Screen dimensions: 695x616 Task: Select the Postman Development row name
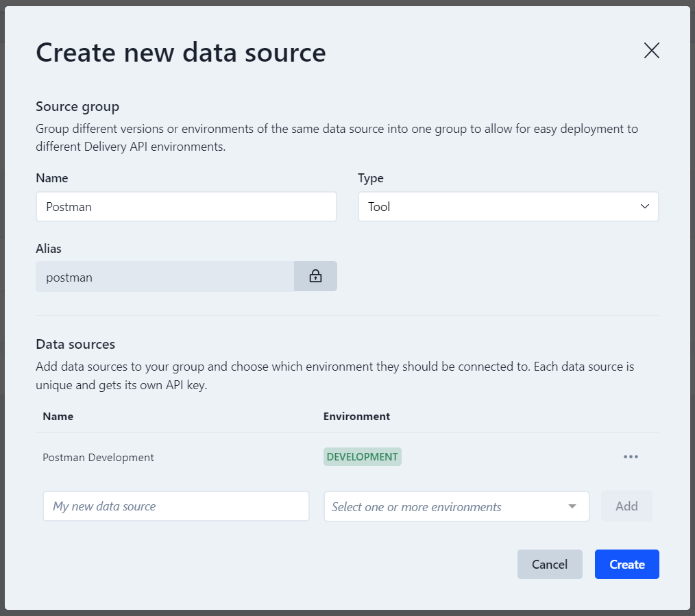point(98,458)
